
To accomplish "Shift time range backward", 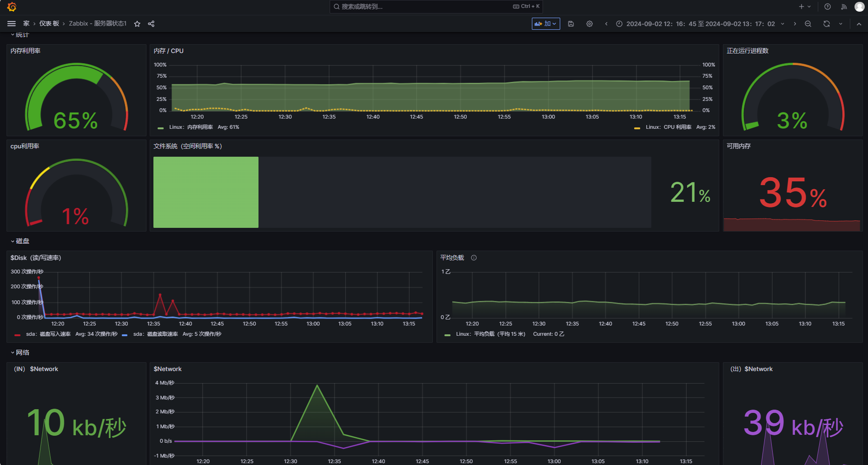I will (x=606, y=24).
